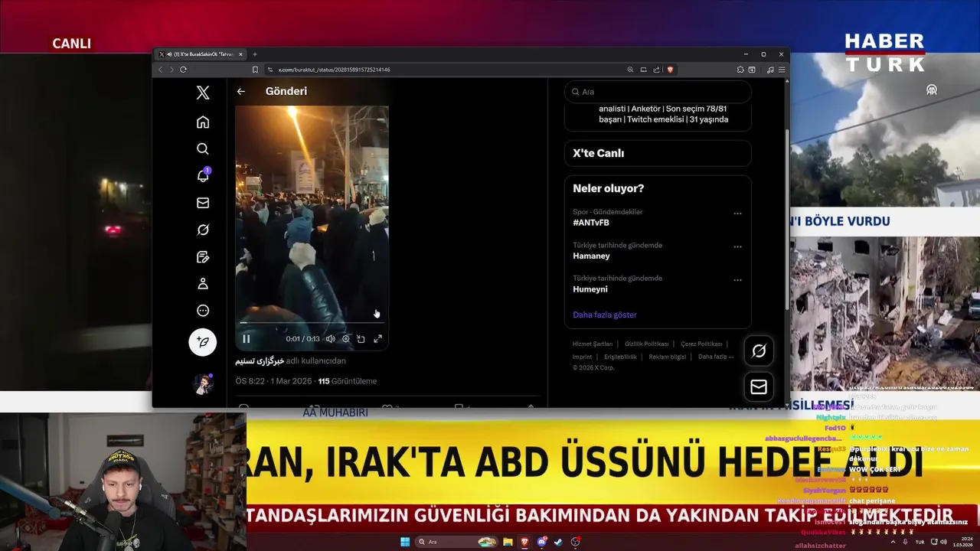The image size is (980, 551).
Task: Open the Lists icon in sidebar
Action: [x=203, y=257]
